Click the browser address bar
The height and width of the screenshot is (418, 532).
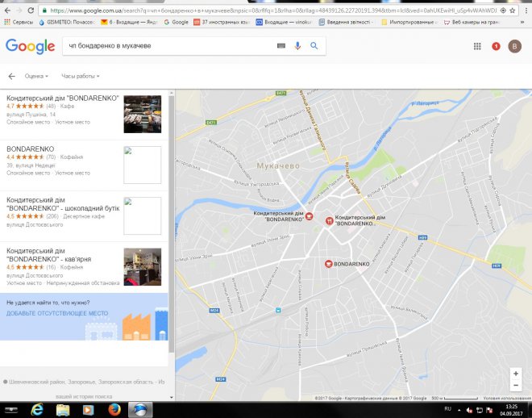[272, 10]
